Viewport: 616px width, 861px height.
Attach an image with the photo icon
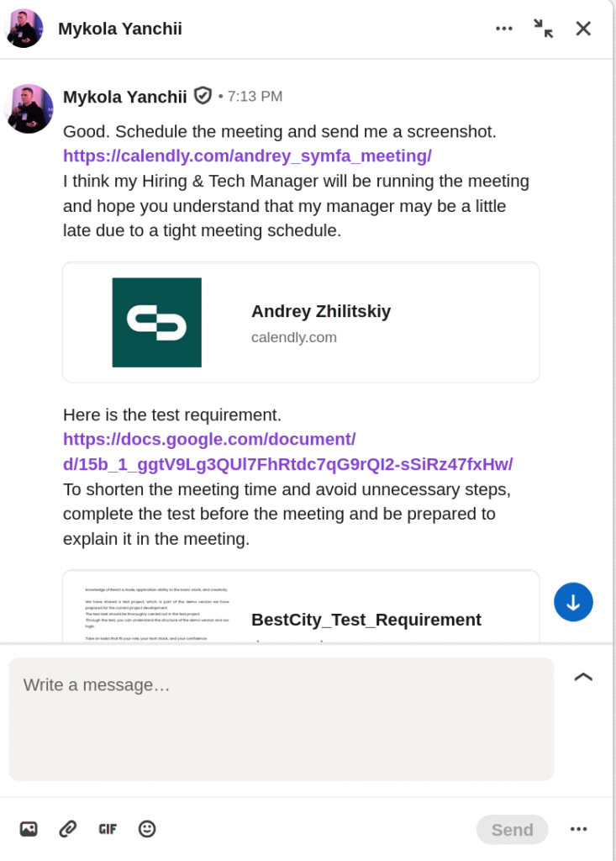point(29,829)
